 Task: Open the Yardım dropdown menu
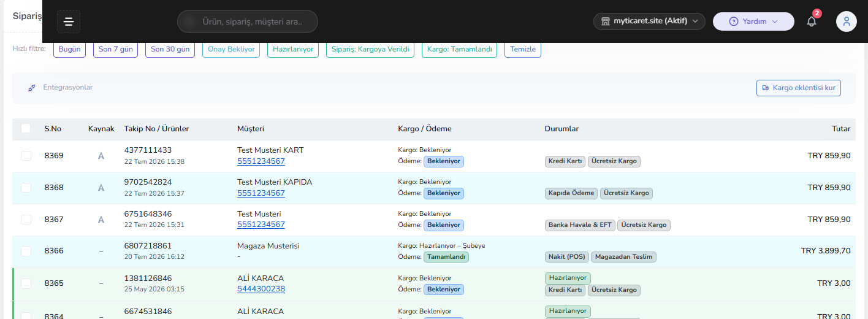[753, 21]
